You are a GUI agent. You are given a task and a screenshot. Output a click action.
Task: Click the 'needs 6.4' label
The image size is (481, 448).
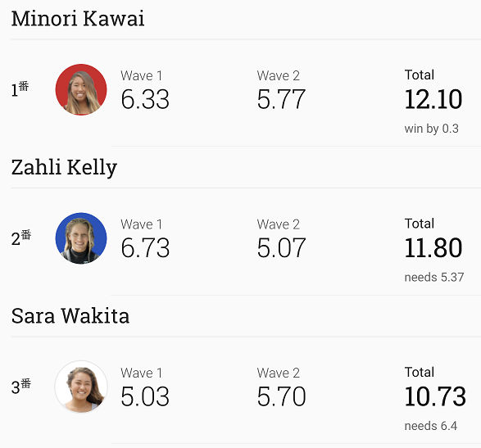pos(431,426)
